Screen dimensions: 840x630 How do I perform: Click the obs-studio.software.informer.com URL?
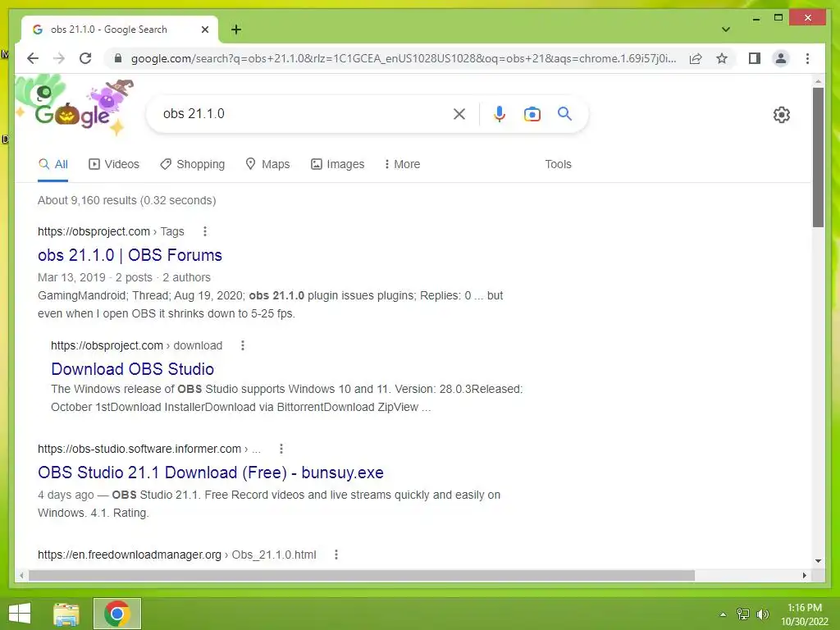pyautogui.click(x=149, y=449)
